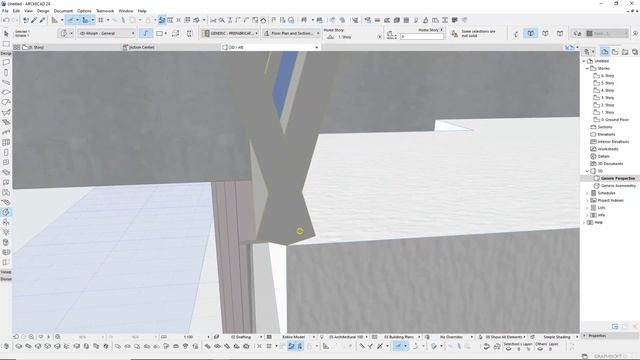Toggle guide lines in the top toolbar

71,20
